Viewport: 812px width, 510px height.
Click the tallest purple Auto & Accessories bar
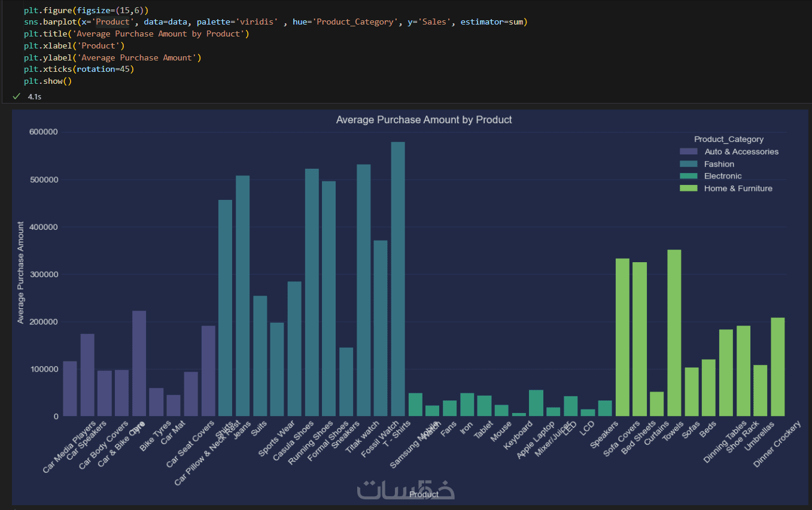(139, 363)
